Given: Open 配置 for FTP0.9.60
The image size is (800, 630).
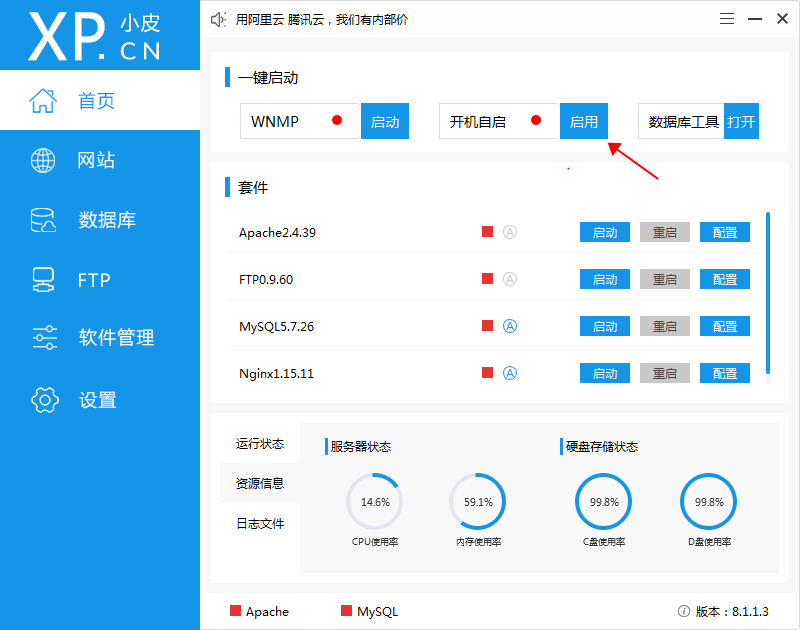Looking at the screenshot, I should point(724,279).
